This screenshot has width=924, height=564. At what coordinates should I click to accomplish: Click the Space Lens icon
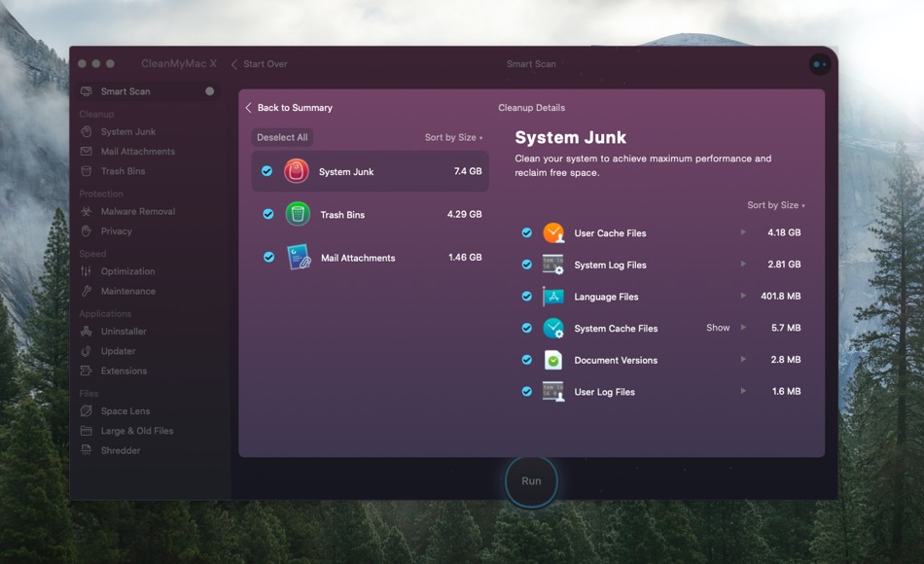tap(86, 410)
